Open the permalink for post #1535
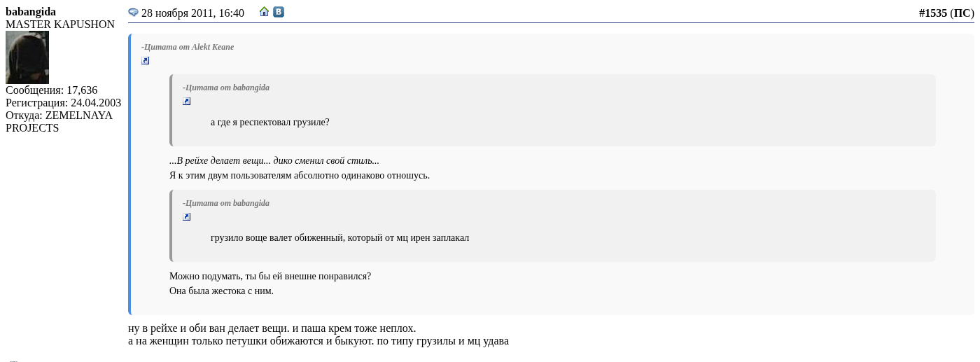This screenshot has height=362, width=980. 932,13
